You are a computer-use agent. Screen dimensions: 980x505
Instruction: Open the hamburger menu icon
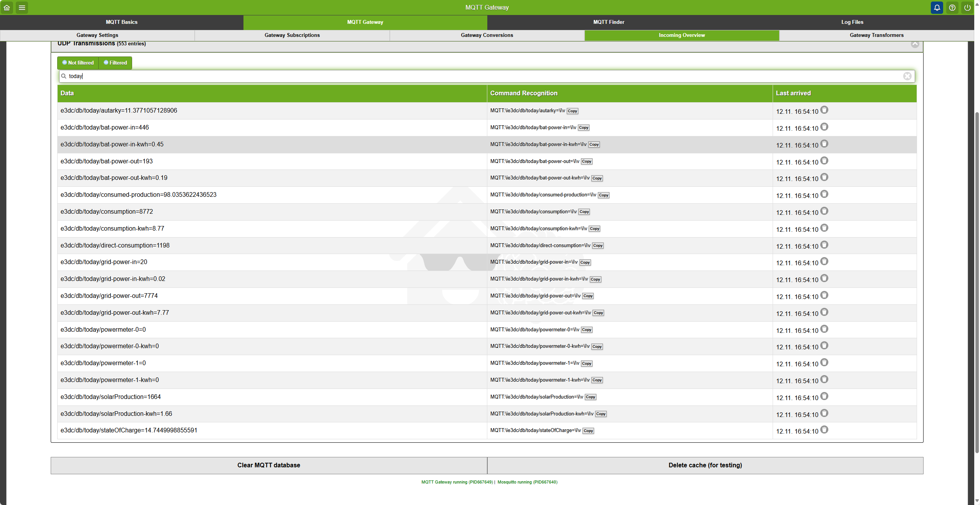coord(22,7)
